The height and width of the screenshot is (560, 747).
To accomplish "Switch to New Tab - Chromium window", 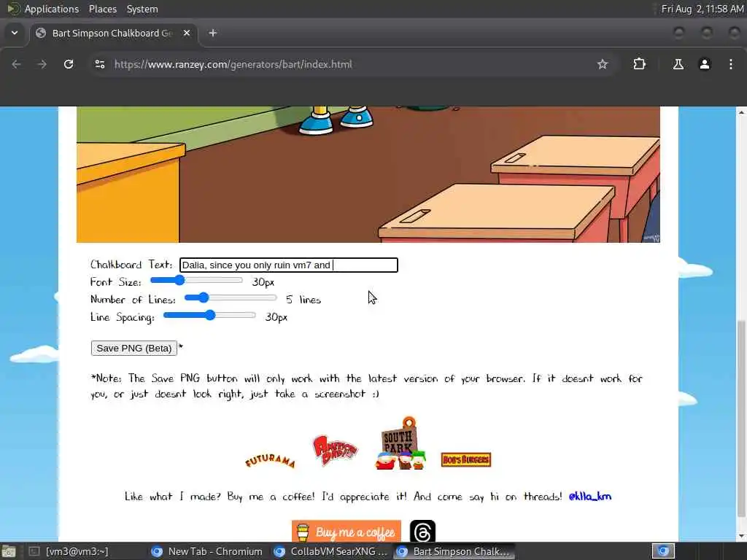I will [206, 551].
